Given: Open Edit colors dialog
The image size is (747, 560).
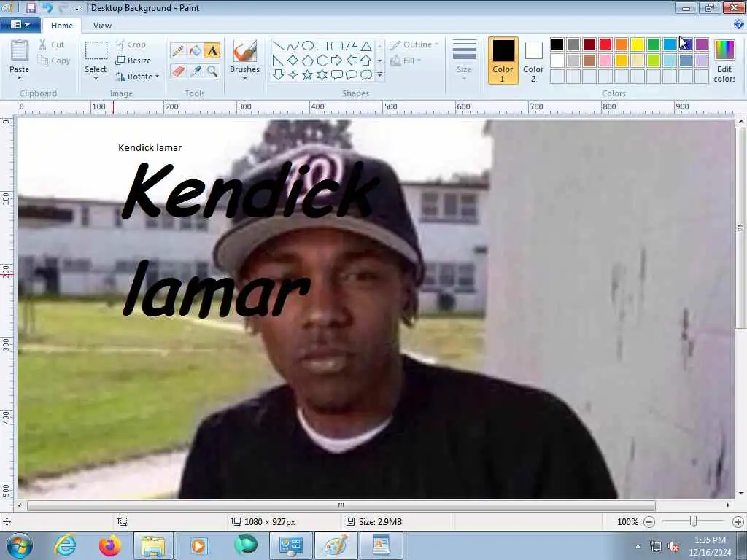Looking at the screenshot, I should (724, 61).
